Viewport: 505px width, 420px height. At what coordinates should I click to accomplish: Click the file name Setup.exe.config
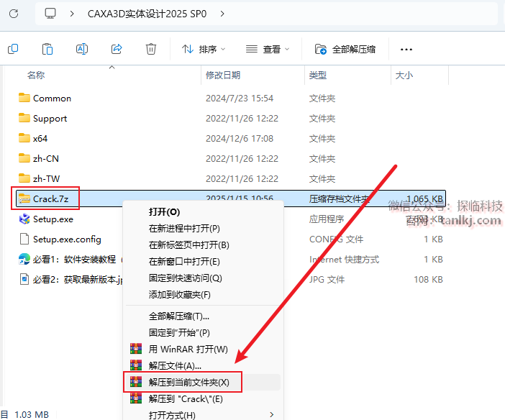tap(67, 239)
